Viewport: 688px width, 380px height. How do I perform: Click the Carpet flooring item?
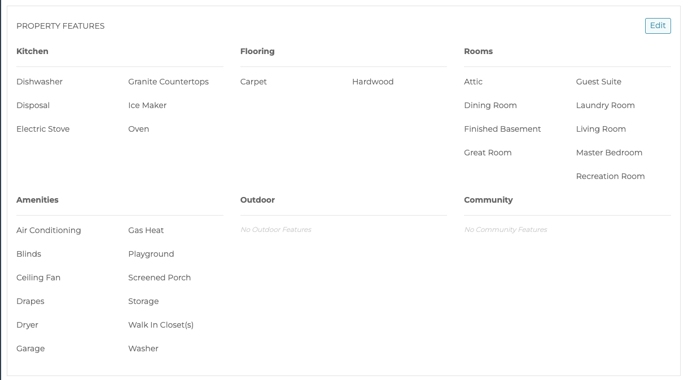click(x=253, y=82)
